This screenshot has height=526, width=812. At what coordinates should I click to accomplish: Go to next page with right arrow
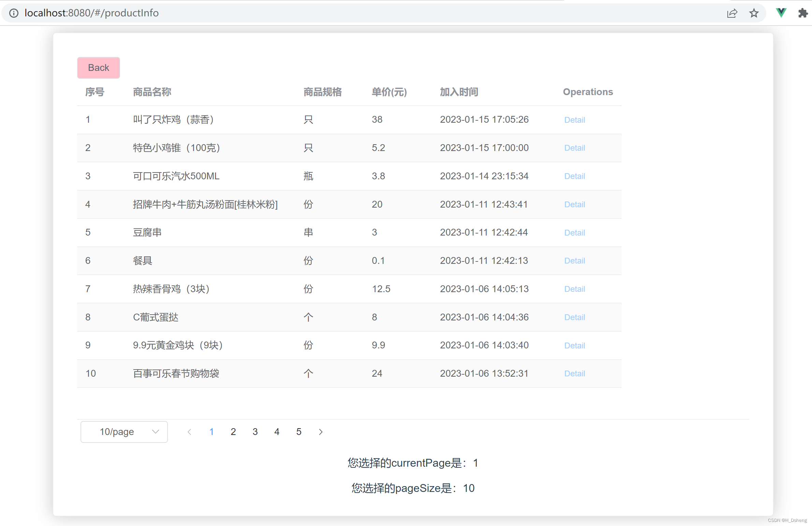[321, 432]
